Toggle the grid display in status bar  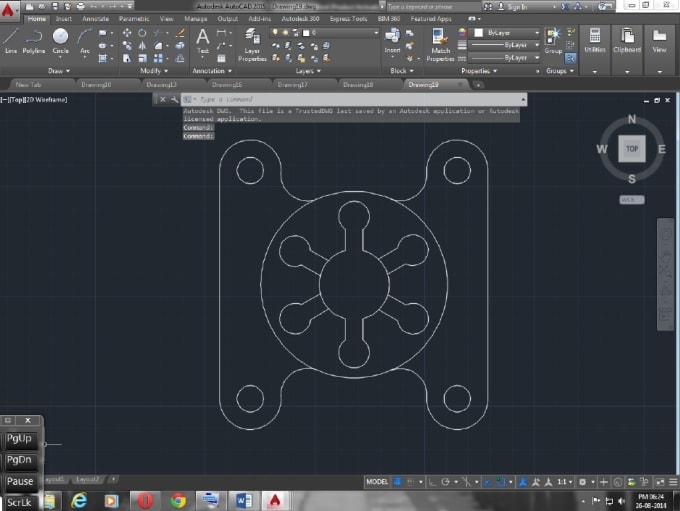click(x=397, y=482)
